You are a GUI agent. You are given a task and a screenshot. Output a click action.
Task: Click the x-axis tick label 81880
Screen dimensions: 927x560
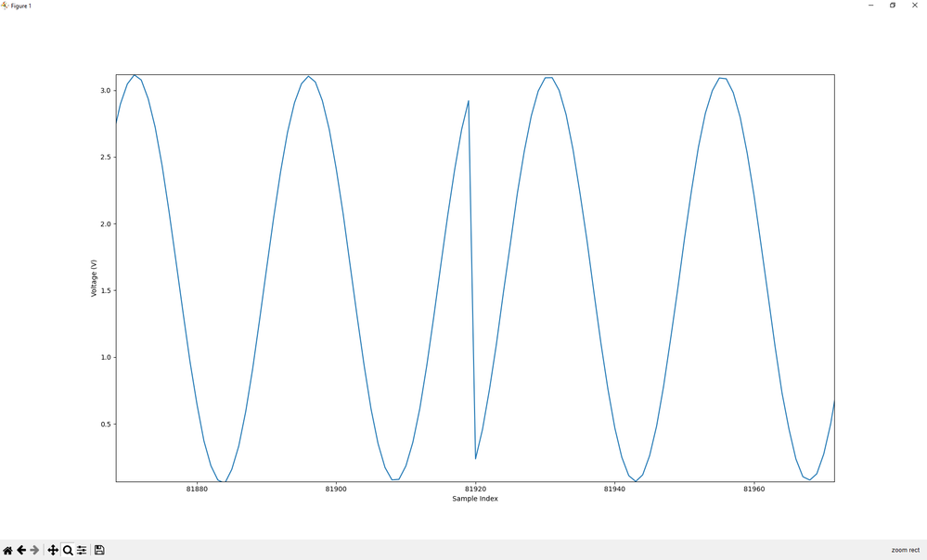(197, 490)
